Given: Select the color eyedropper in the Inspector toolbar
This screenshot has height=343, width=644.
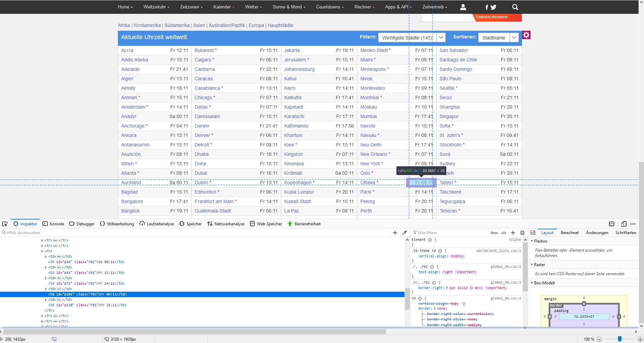Looking at the screenshot, I should pos(404,232).
